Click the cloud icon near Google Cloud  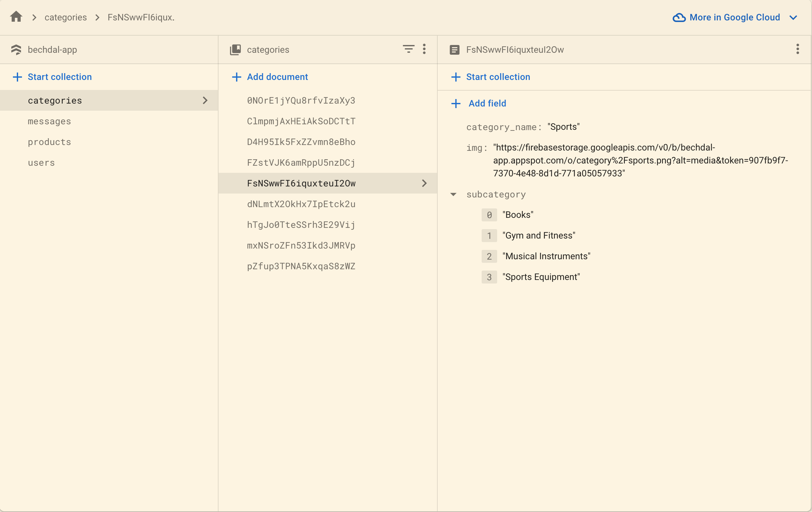click(x=679, y=17)
